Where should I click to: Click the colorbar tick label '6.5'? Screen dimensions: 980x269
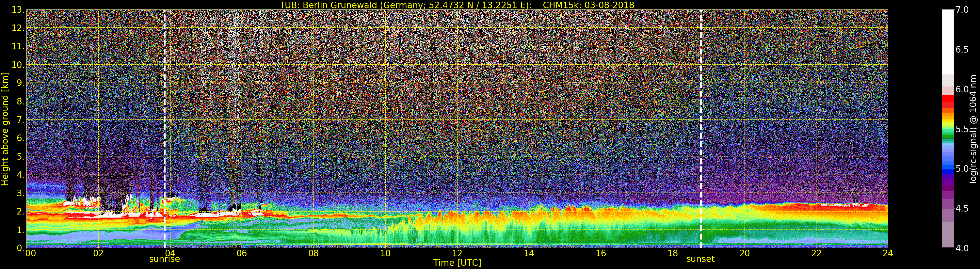click(x=962, y=50)
